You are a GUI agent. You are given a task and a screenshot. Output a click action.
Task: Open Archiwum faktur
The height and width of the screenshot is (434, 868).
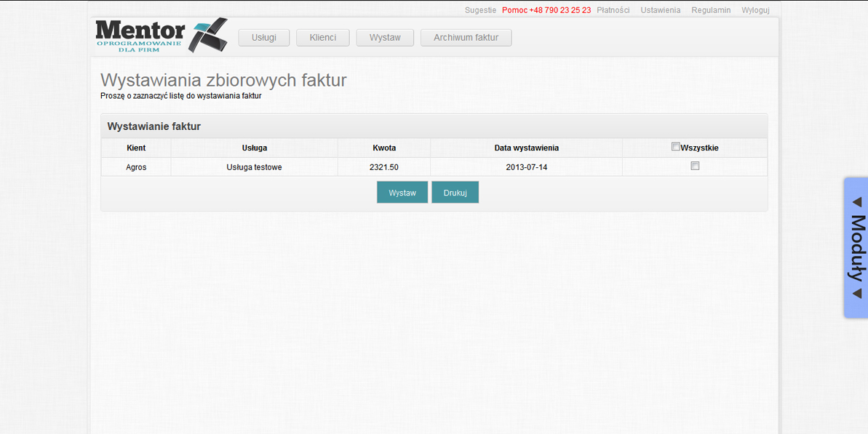pyautogui.click(x=466, y=38)
